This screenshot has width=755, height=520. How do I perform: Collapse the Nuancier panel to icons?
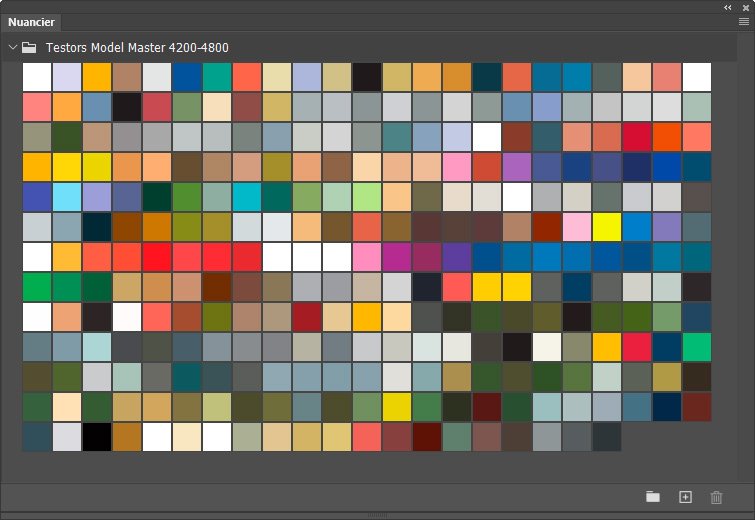728,6
